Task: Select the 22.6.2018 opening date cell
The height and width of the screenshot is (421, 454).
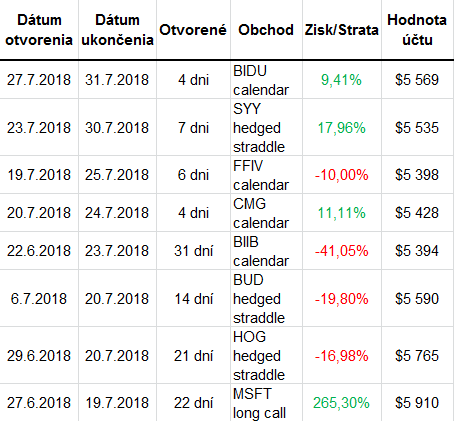Action: (x=39, y=251)
